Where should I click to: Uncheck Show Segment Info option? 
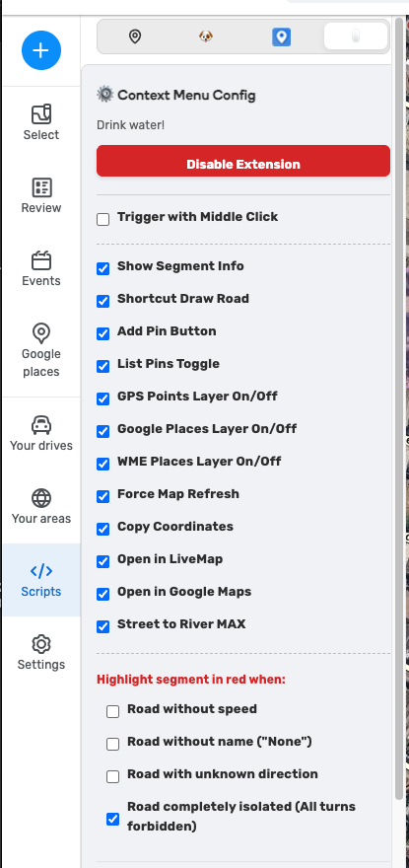tap(102, 269)
